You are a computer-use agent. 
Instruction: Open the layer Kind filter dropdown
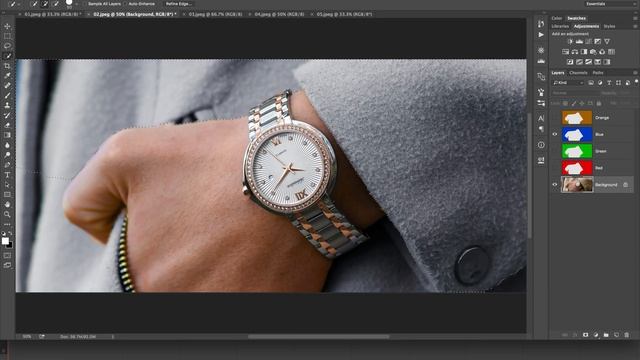[x=569, y=83]
